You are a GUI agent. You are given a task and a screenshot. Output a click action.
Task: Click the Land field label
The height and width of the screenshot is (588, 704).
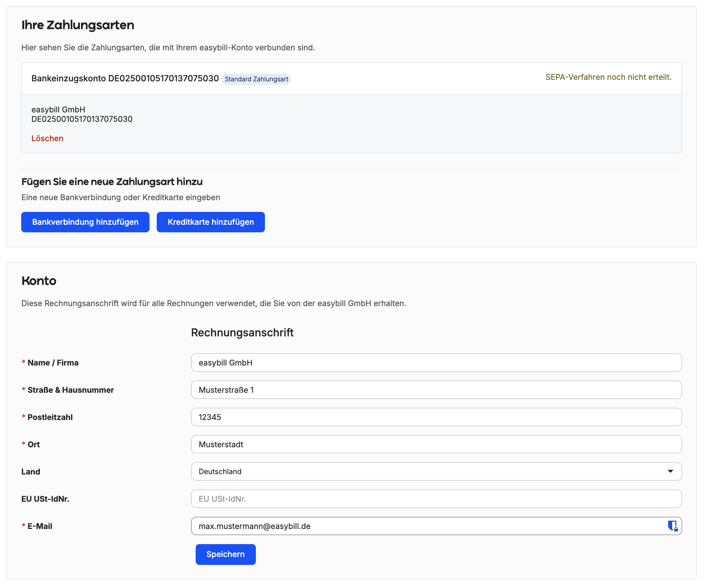pos(31,472)
